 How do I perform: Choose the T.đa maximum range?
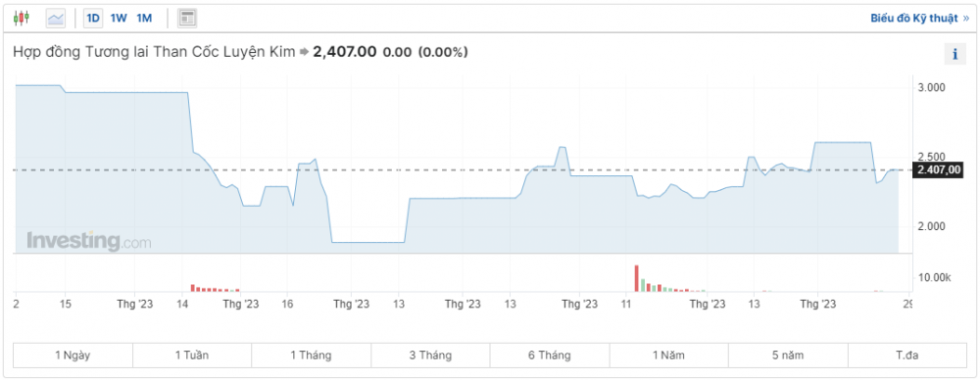coord(906,355)
